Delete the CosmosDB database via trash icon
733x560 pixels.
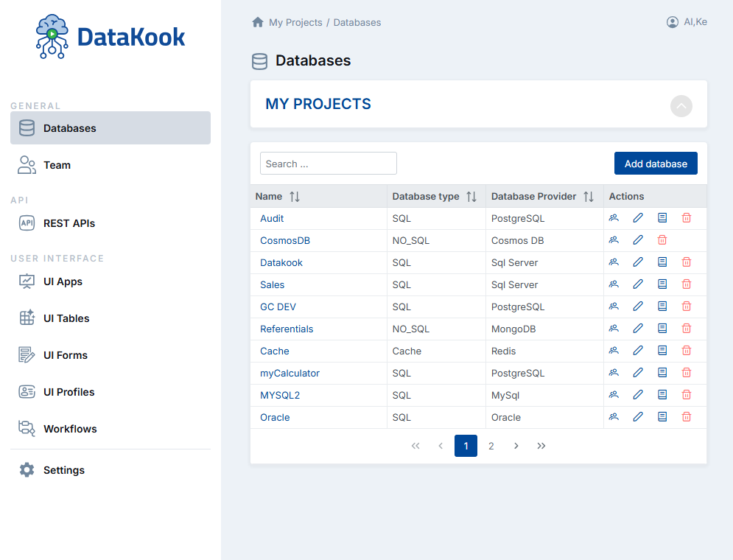click(x=662, y=239)
